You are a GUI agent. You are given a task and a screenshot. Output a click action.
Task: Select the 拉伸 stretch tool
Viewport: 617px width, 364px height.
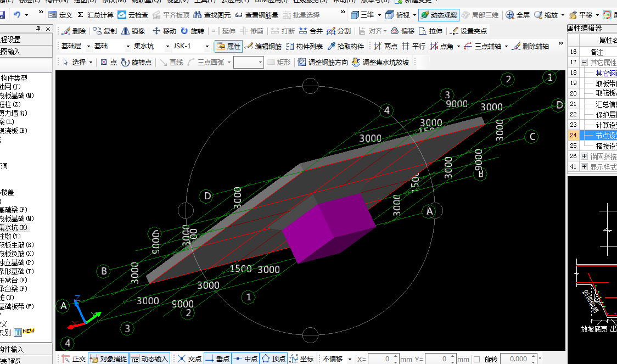click(431, 31)
